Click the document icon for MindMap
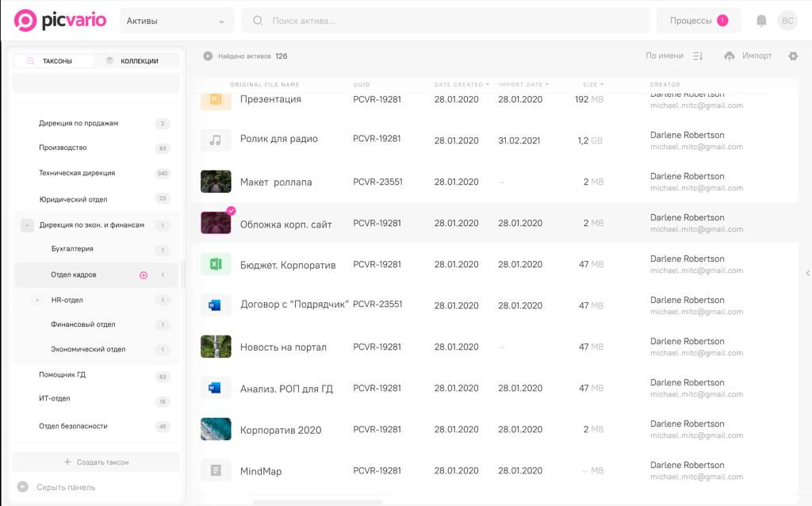 [x=216, y=471]
